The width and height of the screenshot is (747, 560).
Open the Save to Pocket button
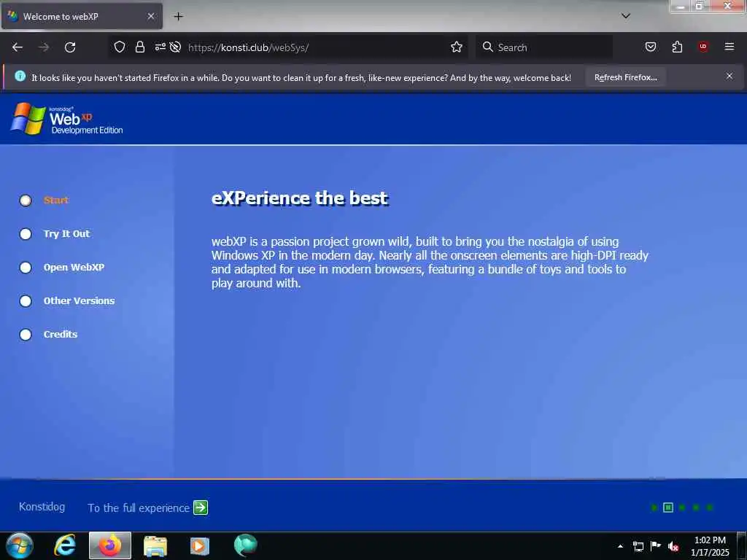(650, 47)
